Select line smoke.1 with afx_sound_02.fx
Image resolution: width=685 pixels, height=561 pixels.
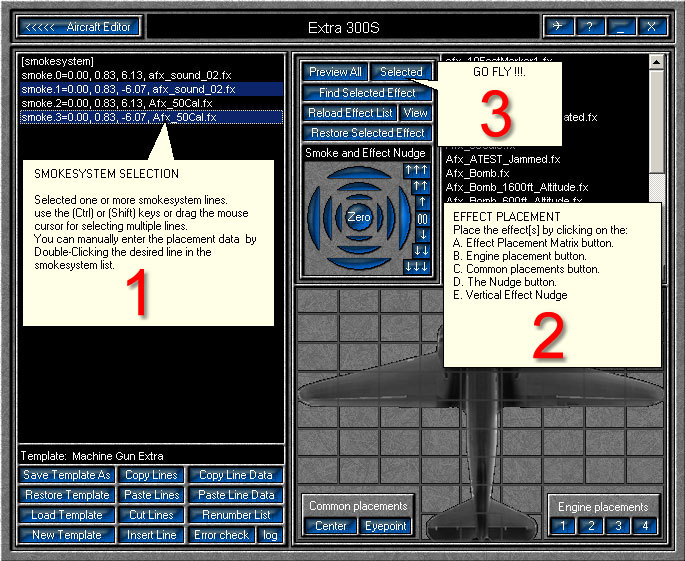click(151, 89)
